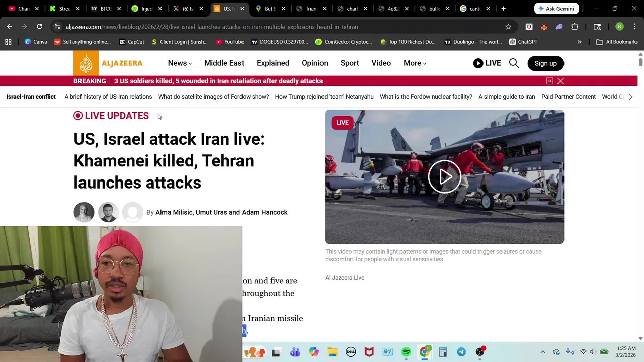
Task: Expand the More dropdown menu
Action: click(415, 63)
